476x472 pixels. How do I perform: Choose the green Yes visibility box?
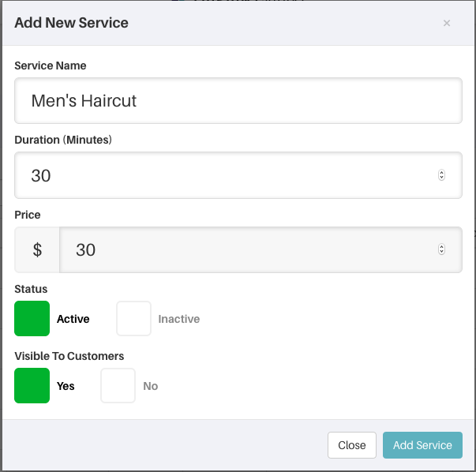[32, 385]
